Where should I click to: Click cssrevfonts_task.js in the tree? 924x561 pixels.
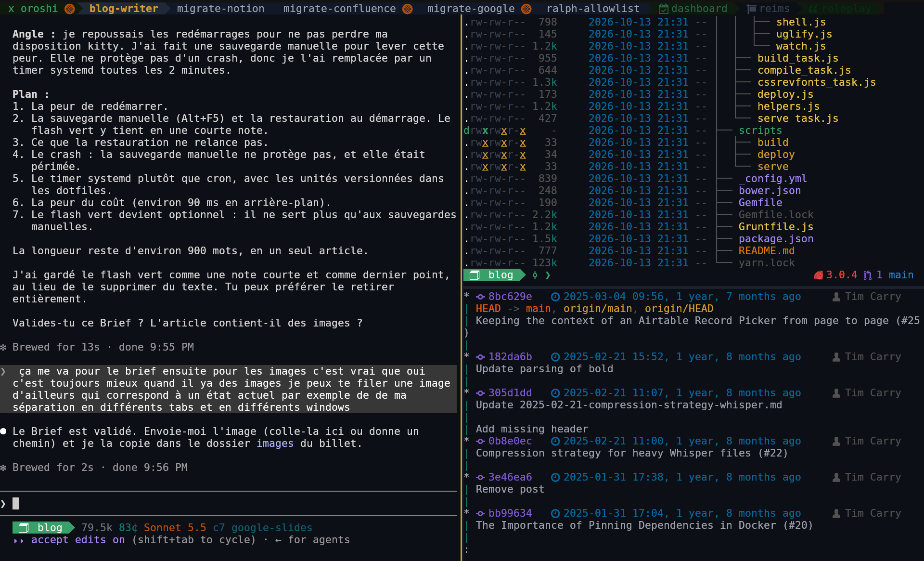point(817,82)
